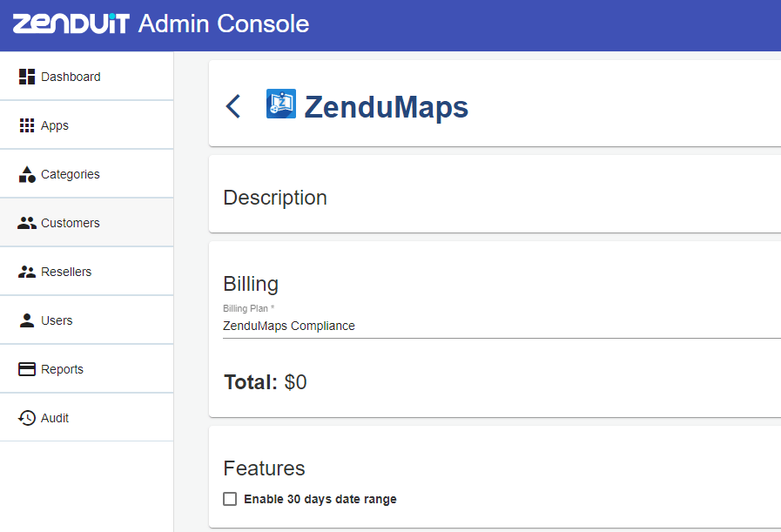Click the Users person icon
The height and width of the screenshot is (532, 781).
click(x=27, y=320)
